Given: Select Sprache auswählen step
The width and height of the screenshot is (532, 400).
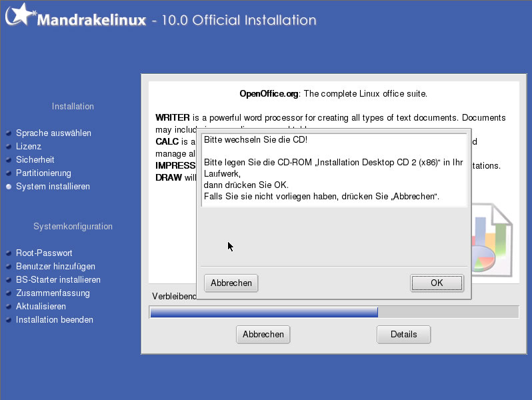Looking at the screenshot, I should 53,133.
